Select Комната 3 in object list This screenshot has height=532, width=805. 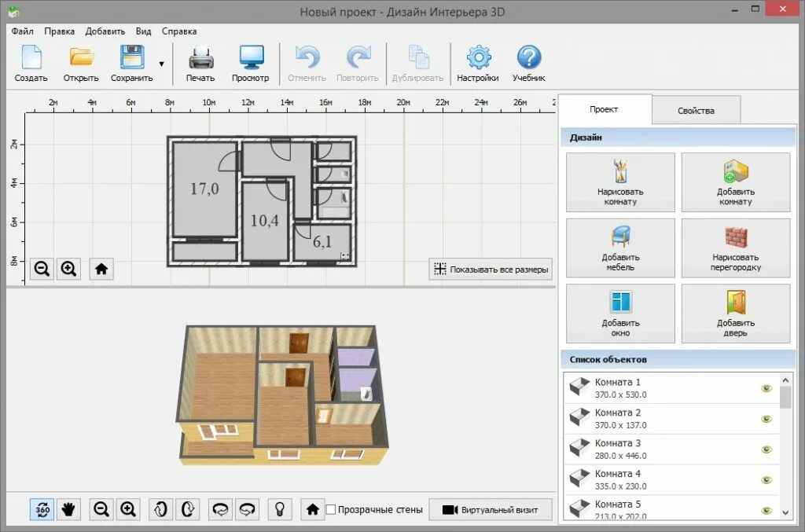click(x=672, y=449)
